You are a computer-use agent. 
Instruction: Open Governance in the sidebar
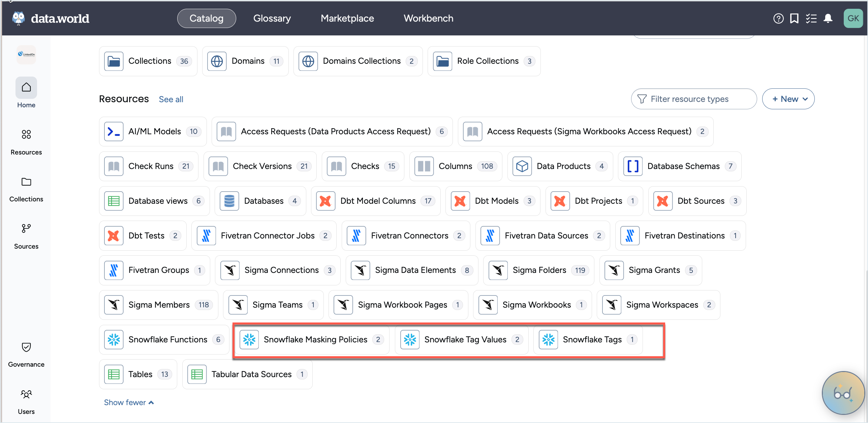[x=26, y=354]
